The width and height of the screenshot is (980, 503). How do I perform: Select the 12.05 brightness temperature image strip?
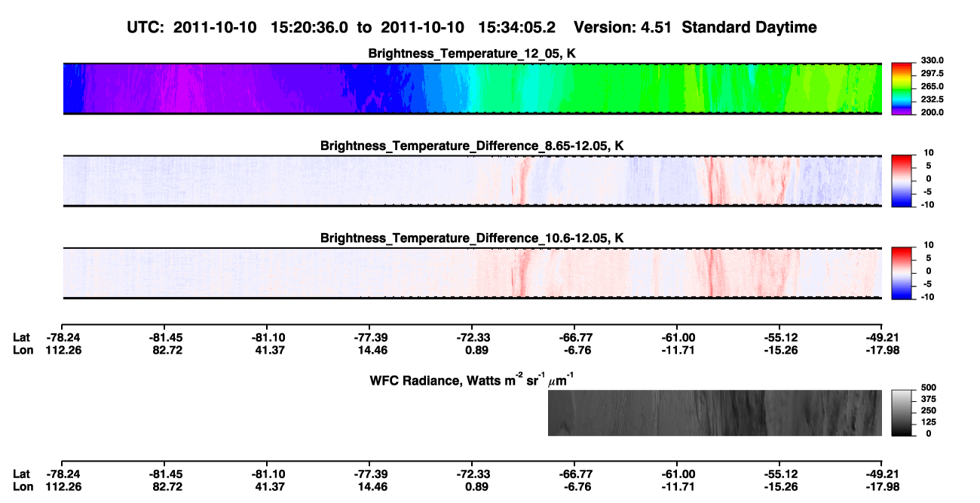pyautogui.click(x=472, y=89)
